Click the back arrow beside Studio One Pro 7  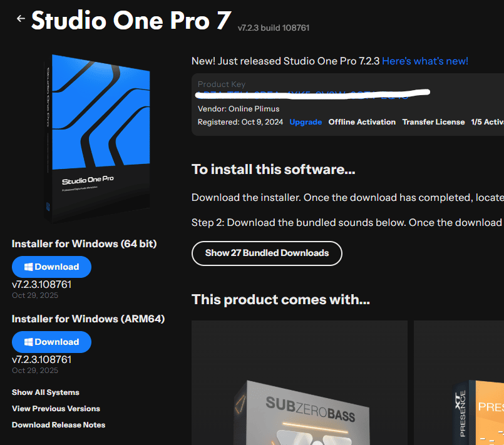pyautogui.click(x=21, y=19)
